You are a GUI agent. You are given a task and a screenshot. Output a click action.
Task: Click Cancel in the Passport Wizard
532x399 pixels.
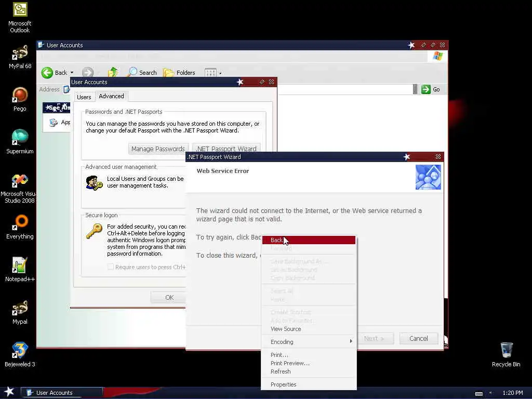(x=418, y=338)
